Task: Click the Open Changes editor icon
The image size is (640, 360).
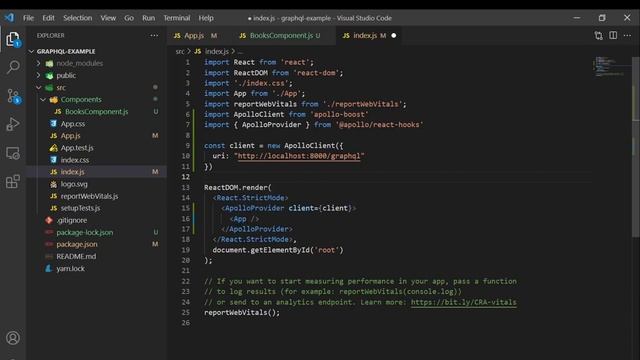Action: click(x=598, y=36)
